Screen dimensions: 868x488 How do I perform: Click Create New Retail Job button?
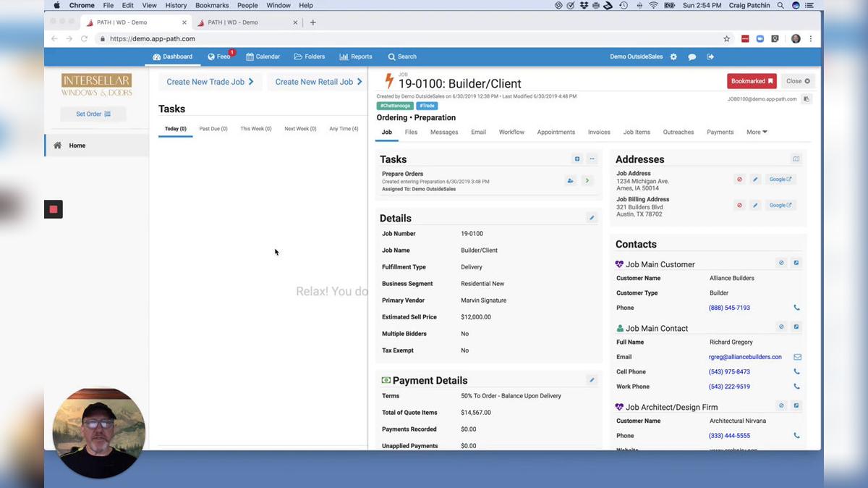click(x=318, y=82)
